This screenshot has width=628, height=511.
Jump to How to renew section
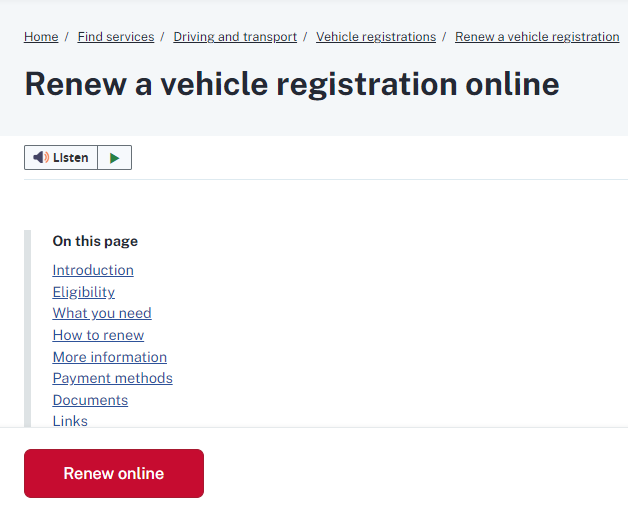tap(98, 335)
